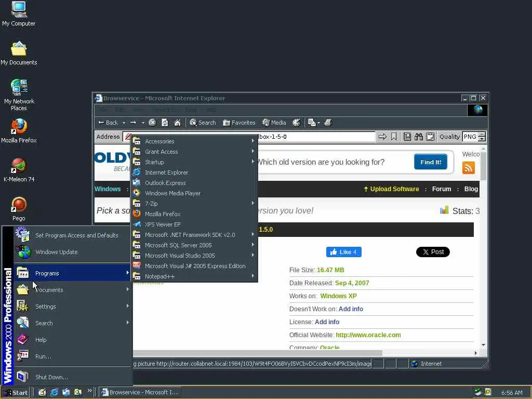Click the Mail toolbar icon with dropdown
The image size is (532, 399).
point(314,123)
